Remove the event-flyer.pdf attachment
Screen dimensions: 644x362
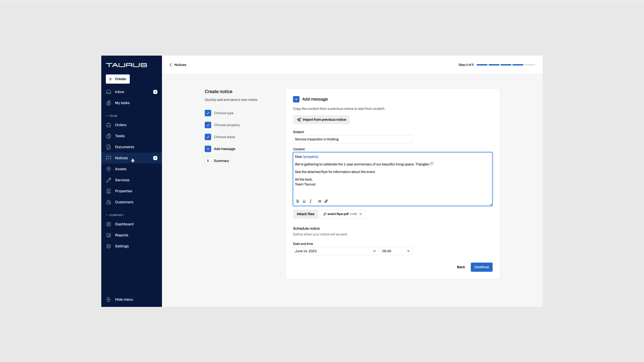[x=361, y=214]
